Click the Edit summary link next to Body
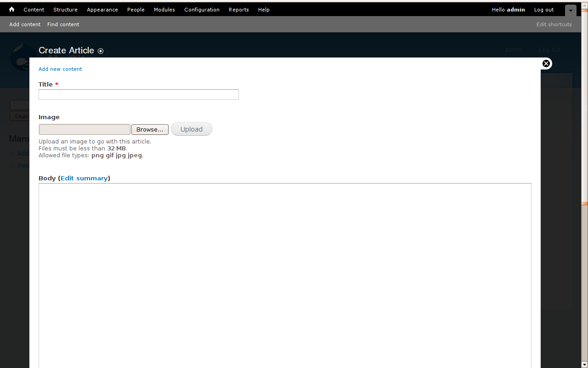The width and height of the screenshot is (588, 368). point(84,178)
